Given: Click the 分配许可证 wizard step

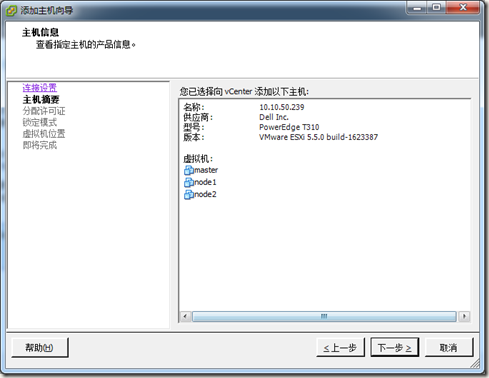Looking at the screenshot, I should (44, 111).
